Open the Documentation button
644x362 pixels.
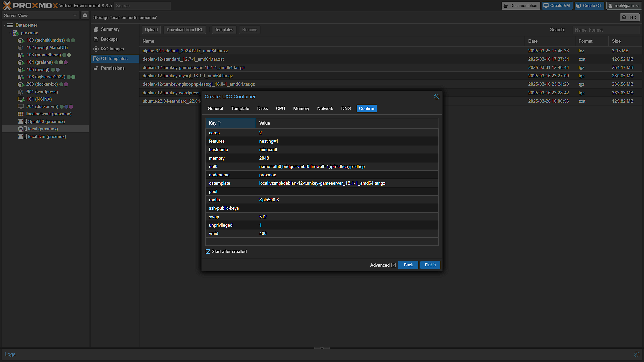(x=521, y=6)
